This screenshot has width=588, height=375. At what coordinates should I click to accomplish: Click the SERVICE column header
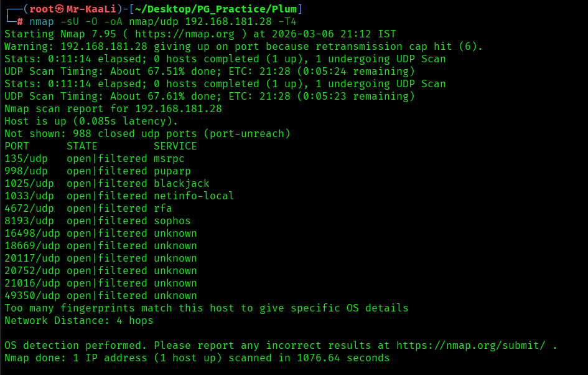pyautogui.click(x=175, y=146)
